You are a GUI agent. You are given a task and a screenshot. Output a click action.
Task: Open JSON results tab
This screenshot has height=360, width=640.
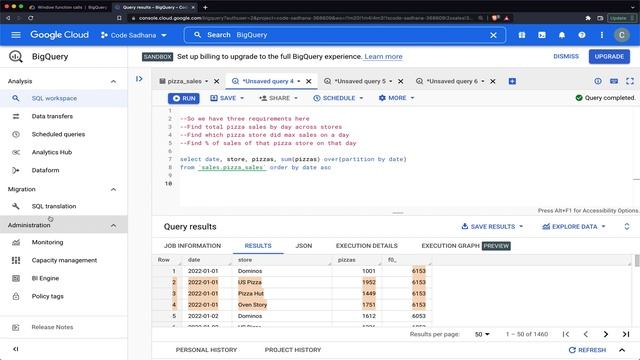point(304,246)
